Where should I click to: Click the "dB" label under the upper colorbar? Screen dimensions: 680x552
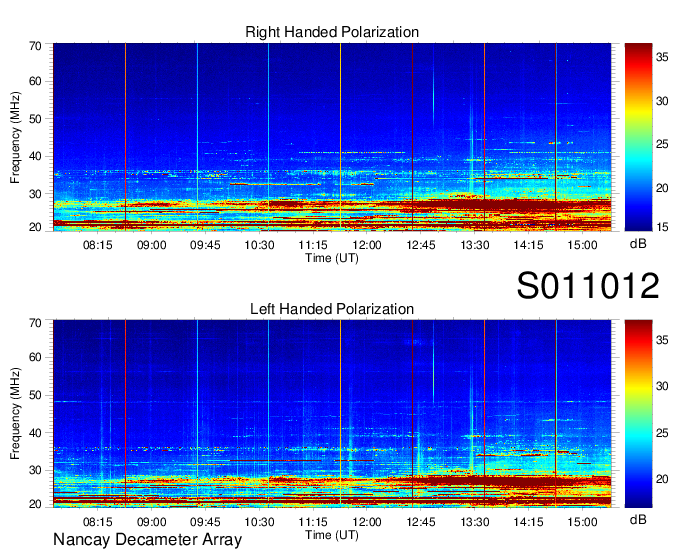(x=638, y=244)
